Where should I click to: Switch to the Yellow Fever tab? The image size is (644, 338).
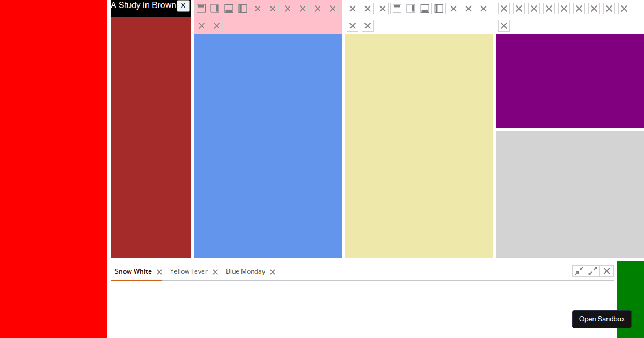point(188,271)
